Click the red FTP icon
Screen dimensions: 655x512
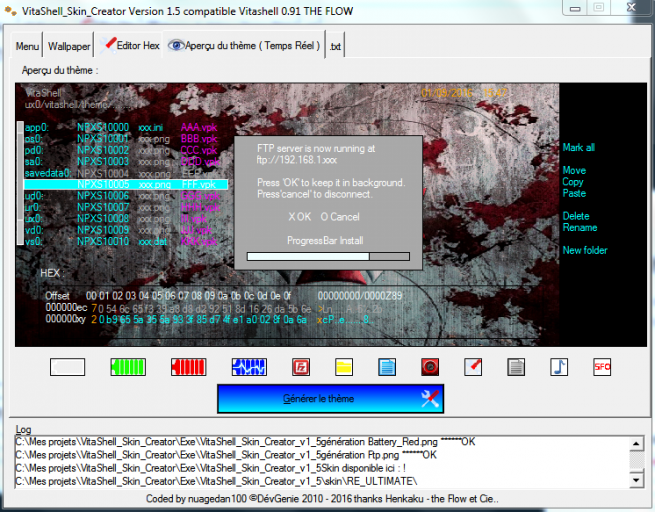[299, 367]
